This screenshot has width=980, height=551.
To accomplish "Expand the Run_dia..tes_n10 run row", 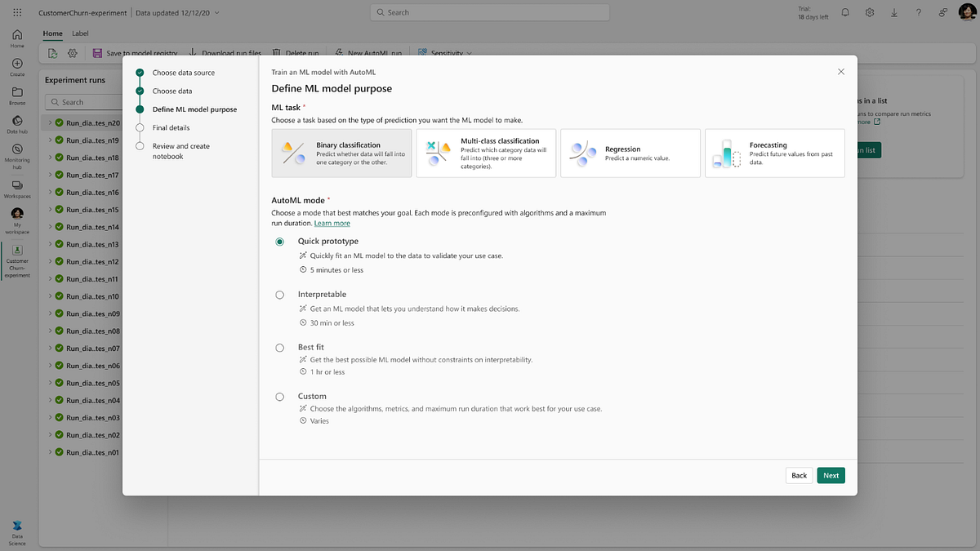I will (50, 296).
